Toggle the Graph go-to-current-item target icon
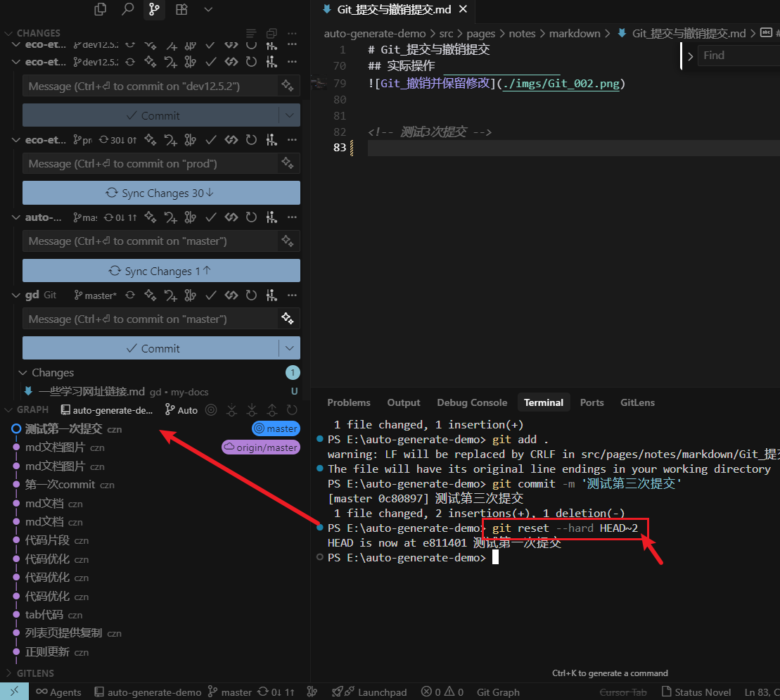Viewport: 780px width, 700px height. pyautogui.click(x=210, y=409)
